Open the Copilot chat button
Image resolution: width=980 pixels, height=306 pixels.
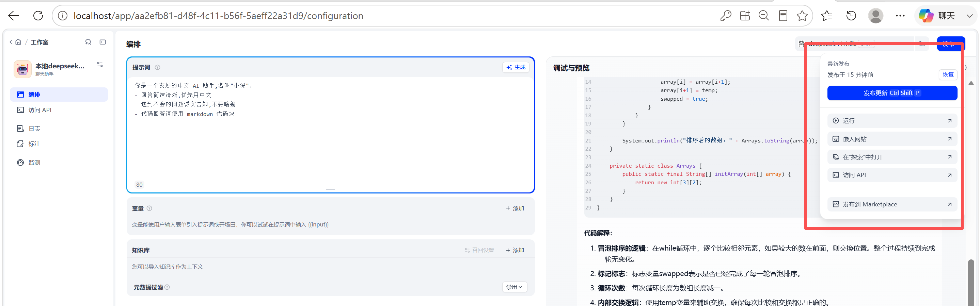click(936, 16)
